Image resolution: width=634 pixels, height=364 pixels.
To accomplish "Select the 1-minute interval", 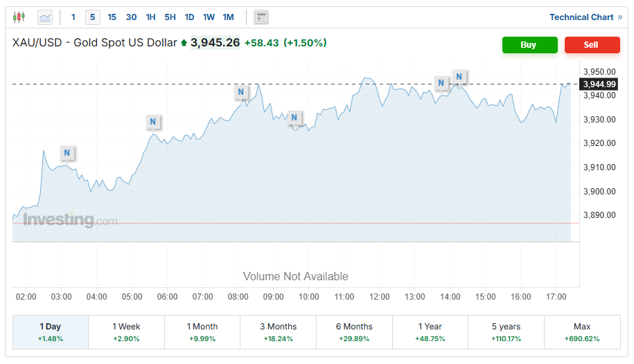I will point(73,17).
